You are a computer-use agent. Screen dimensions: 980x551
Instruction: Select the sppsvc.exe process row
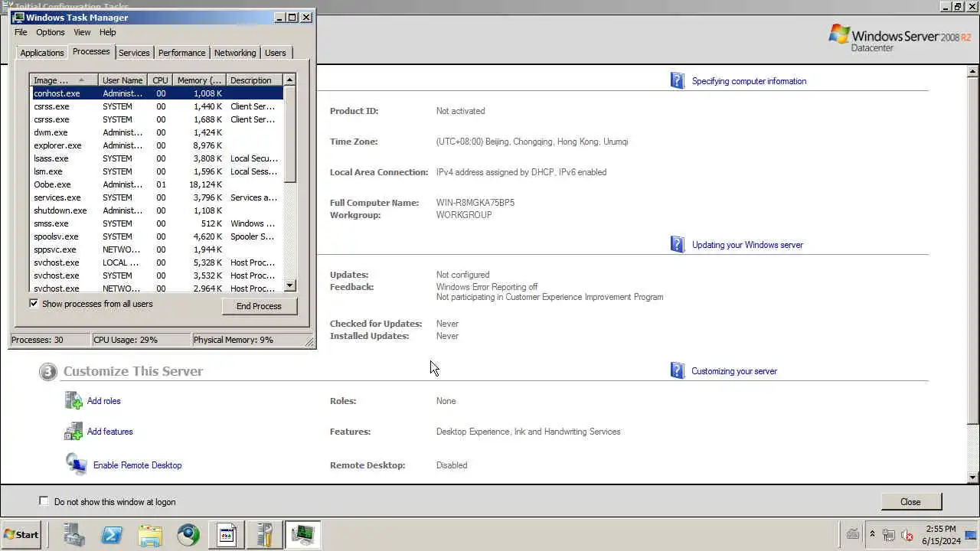click(x=157, y=249)
